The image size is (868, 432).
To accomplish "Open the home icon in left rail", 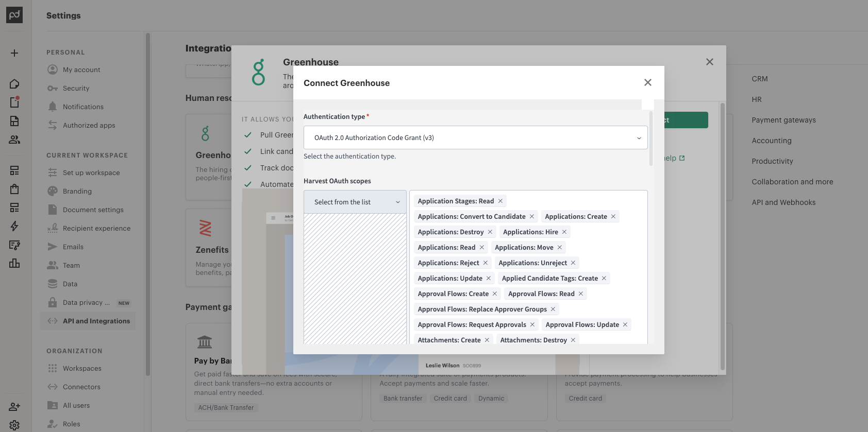I will click(x=14, y=84).
